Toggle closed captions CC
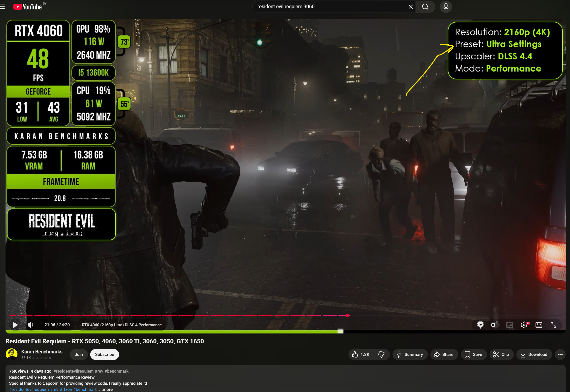 click(x=509, y=325)
